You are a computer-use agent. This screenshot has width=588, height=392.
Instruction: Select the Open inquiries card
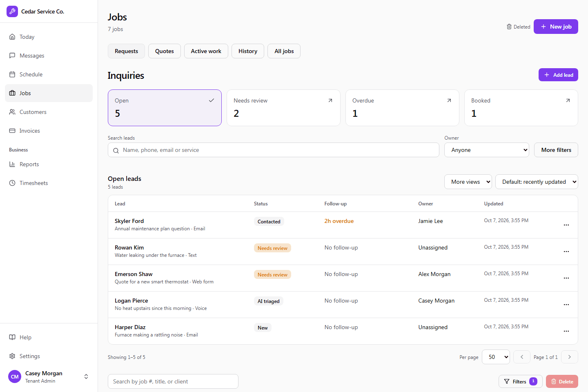pyautogui.click(x=165, y=108)
